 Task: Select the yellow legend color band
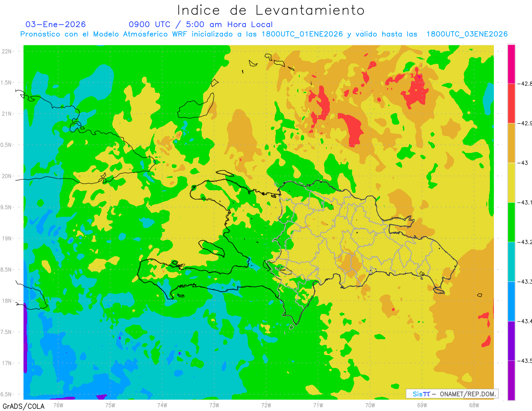click(511, 182)
